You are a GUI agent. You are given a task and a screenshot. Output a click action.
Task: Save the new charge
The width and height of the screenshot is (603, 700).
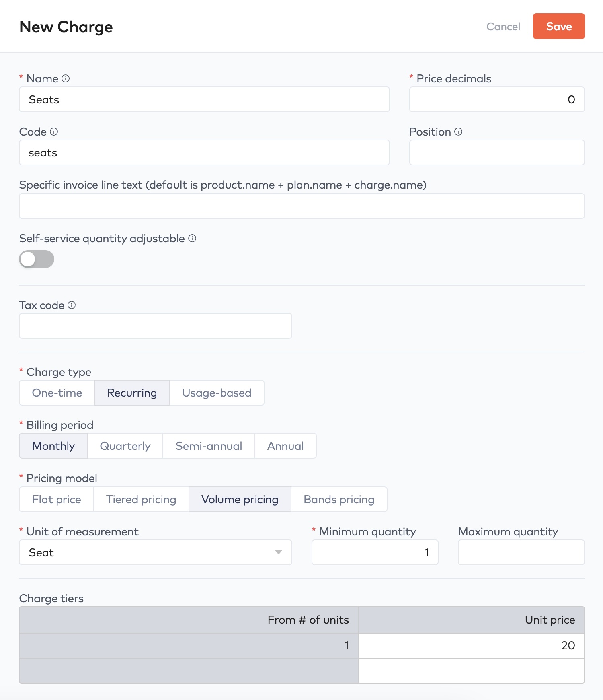tap(558, 26)
